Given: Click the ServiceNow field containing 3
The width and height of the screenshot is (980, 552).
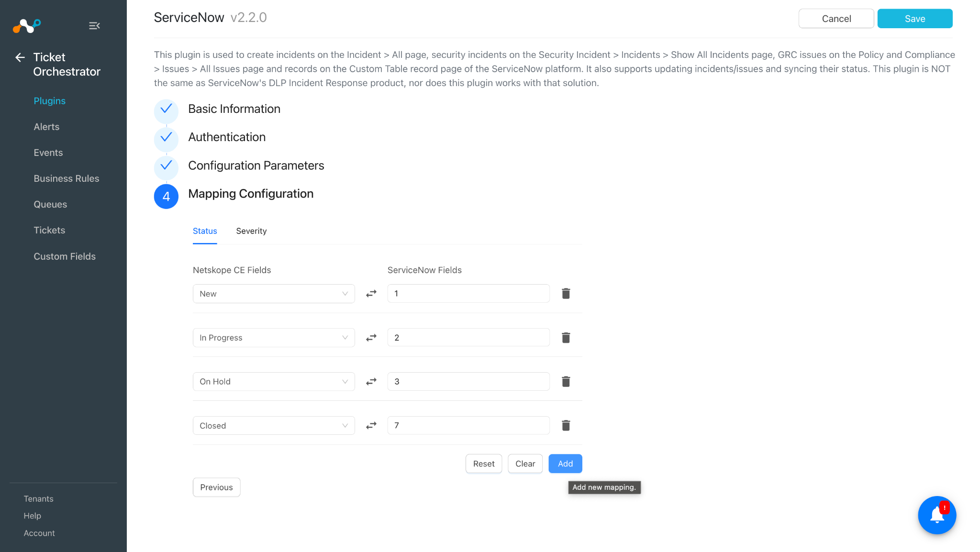Looking at the screenshot, I should 468,382.
